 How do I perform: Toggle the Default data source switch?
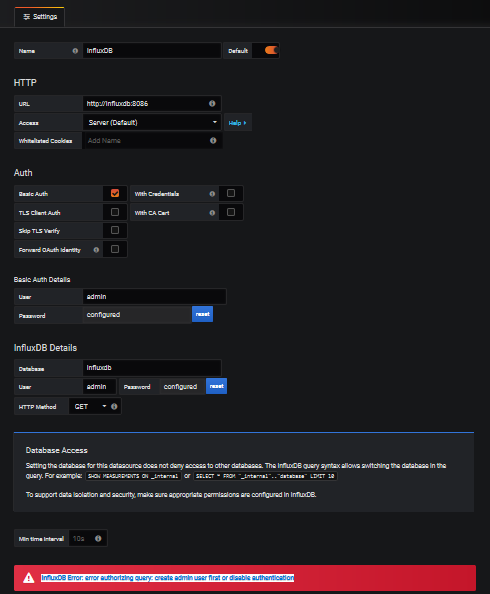(271, 50)
